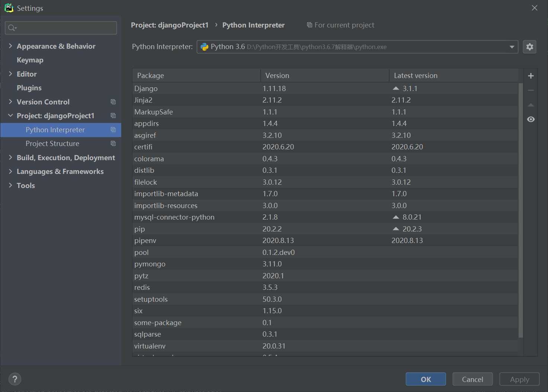Close the Settings dialog

(535, 8)
